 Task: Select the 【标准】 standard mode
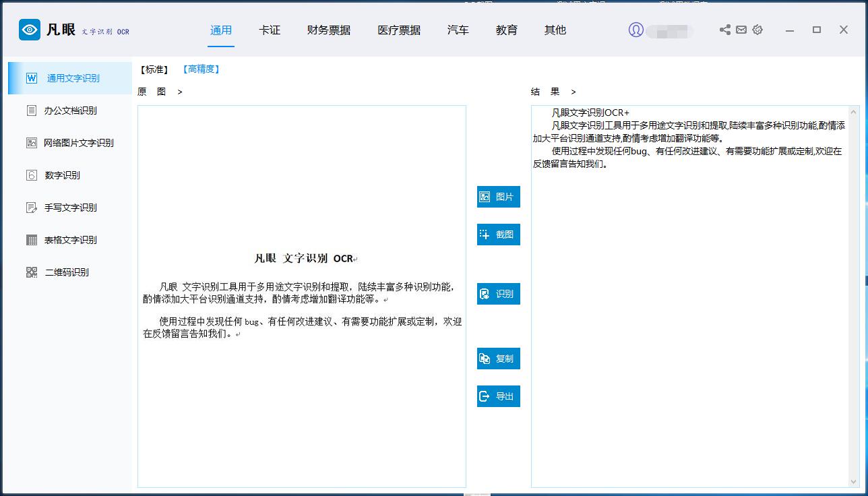tap(154, 69)
